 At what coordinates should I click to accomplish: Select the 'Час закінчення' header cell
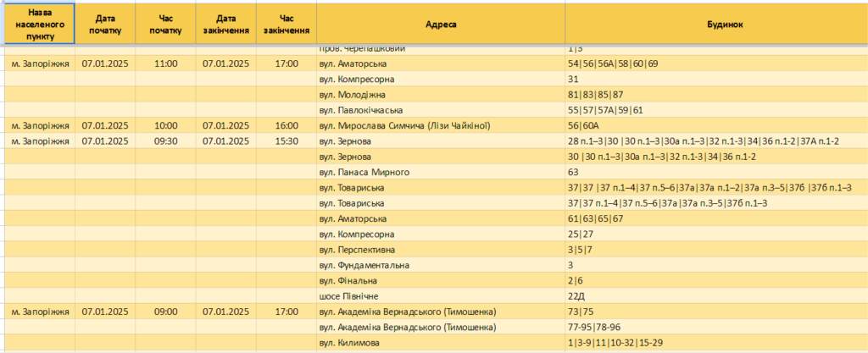tap(287, 25)
